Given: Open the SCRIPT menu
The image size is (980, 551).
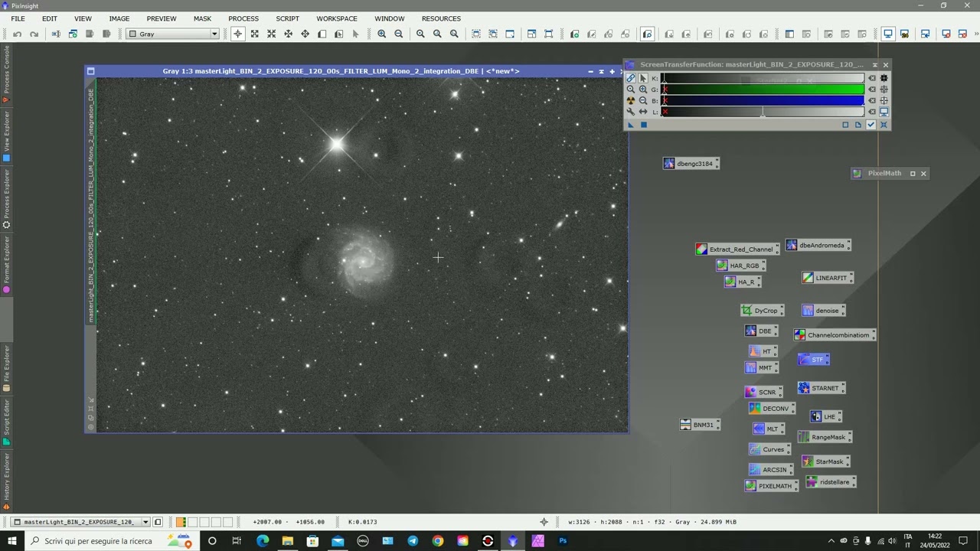Looking at the screenshot, I should tap(288, 18).
